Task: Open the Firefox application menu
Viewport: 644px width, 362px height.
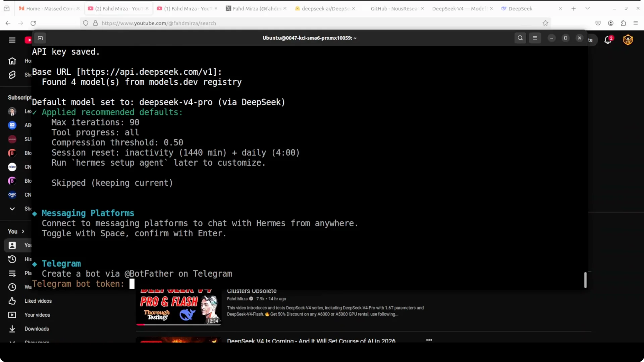Action: point(636,23)
